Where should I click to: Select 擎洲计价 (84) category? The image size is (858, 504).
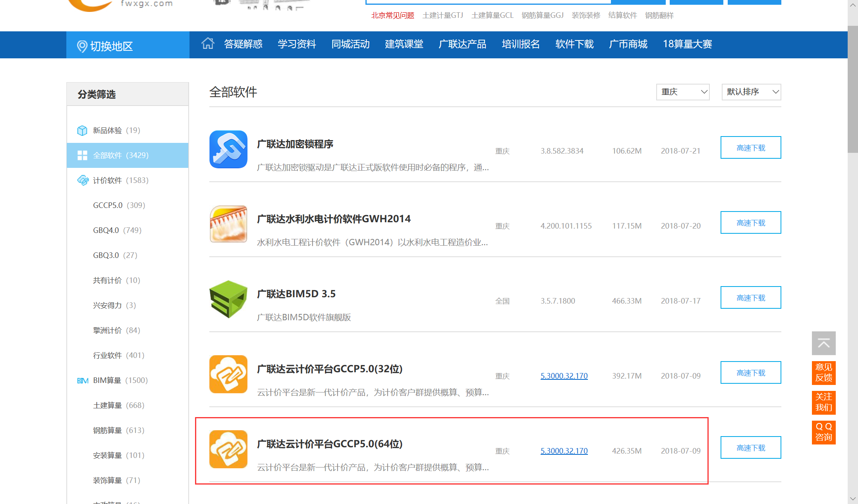pos(116,330)
